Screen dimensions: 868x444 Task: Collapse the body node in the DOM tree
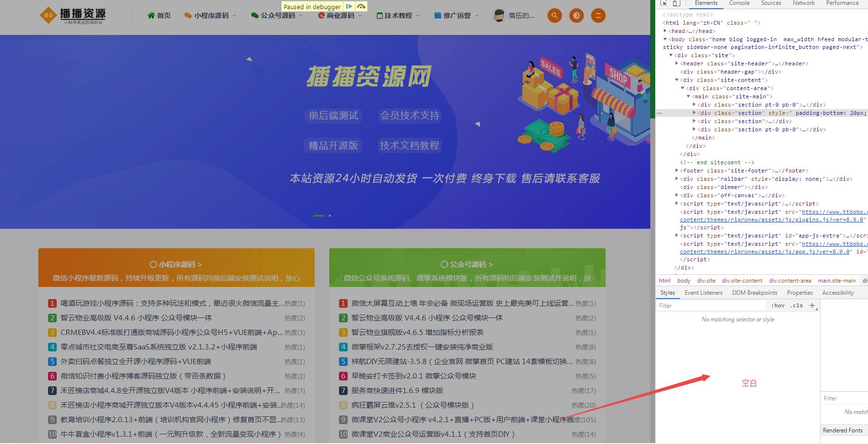coord(665,39)
